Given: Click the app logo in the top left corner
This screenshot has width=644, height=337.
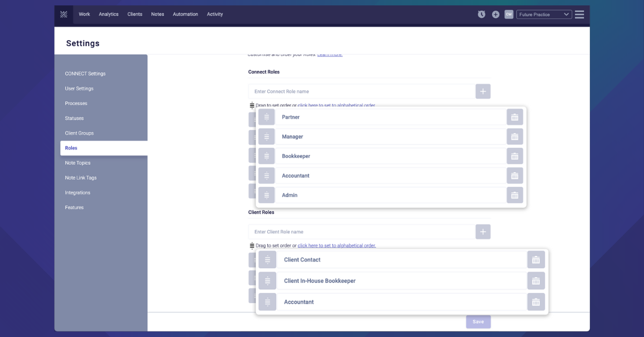Looking at the screenshot, I should [x=63, y=14].
